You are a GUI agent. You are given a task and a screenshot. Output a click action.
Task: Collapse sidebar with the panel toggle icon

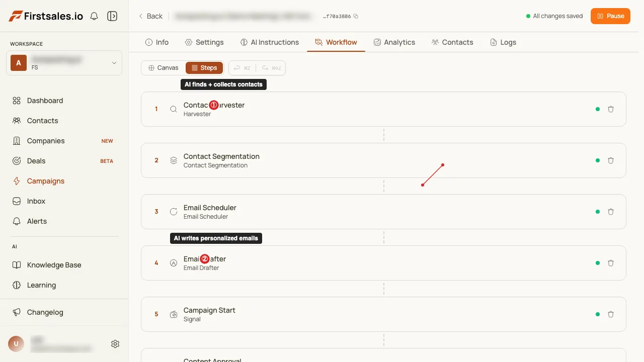[112, 16]
